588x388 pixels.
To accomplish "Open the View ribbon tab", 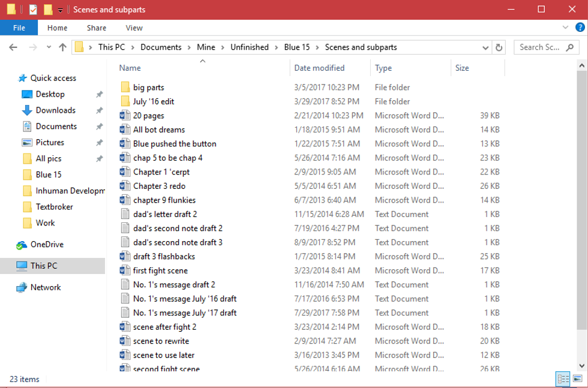I will pyautogui.click(x=134, y=28).
